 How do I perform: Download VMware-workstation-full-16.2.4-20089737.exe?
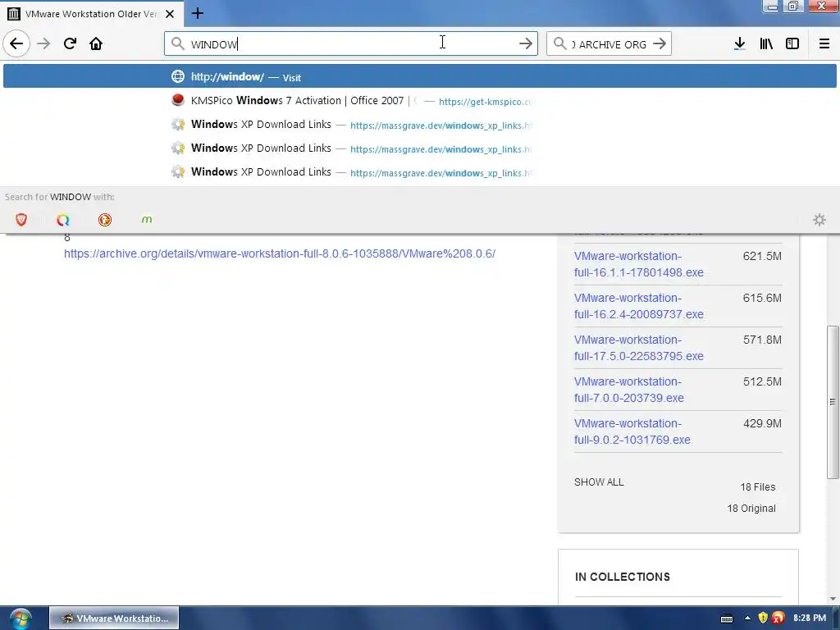click(638, 306)
